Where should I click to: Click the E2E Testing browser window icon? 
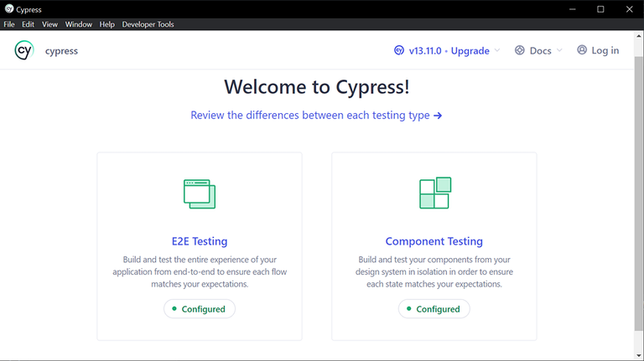pyautogui.click(x=200, y=193)
